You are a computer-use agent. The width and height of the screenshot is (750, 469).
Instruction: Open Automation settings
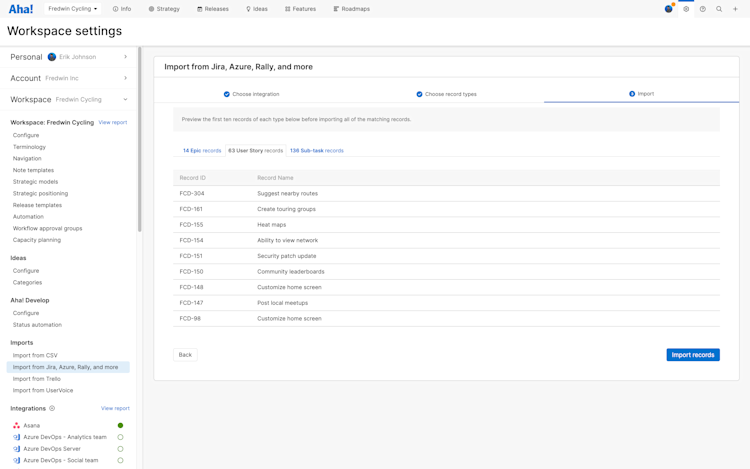point(28,217)
